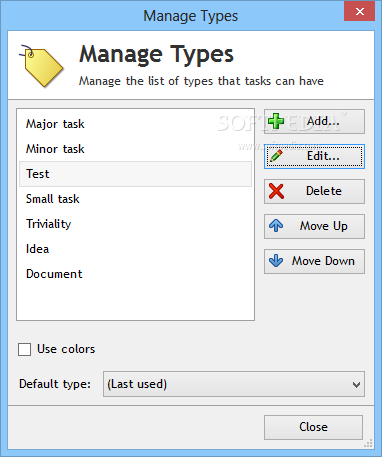This screenshot has height=457, width=382.
Task: Click the green plus Add icon
Action: (276, 121)
